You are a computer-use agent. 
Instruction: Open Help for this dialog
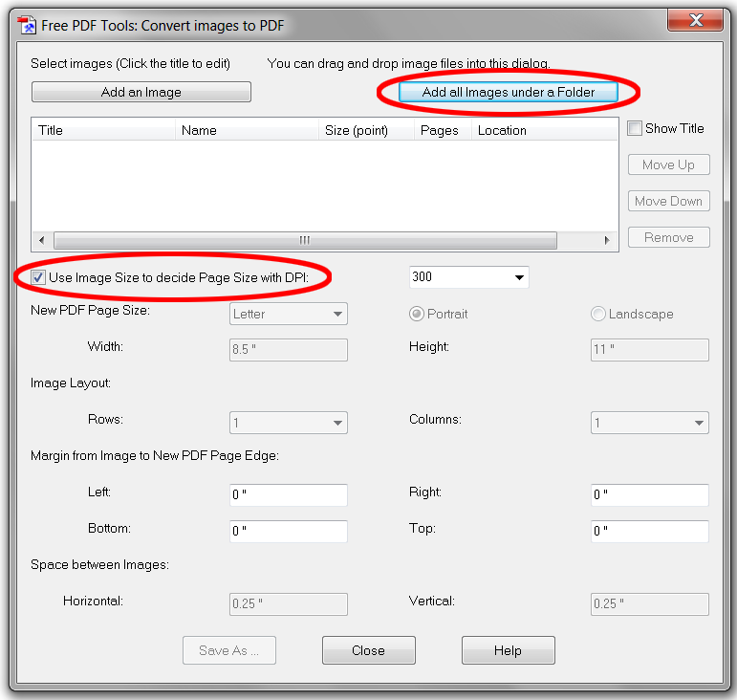509,650
